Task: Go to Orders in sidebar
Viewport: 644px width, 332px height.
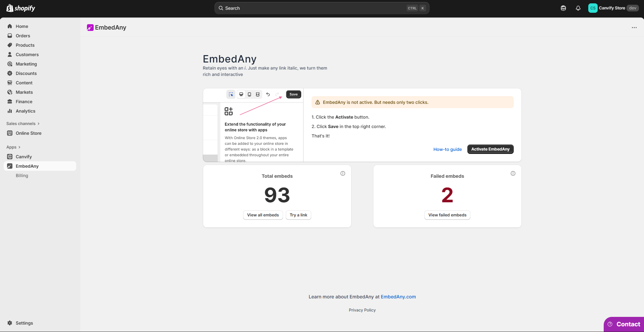Action: click(23, 36)
